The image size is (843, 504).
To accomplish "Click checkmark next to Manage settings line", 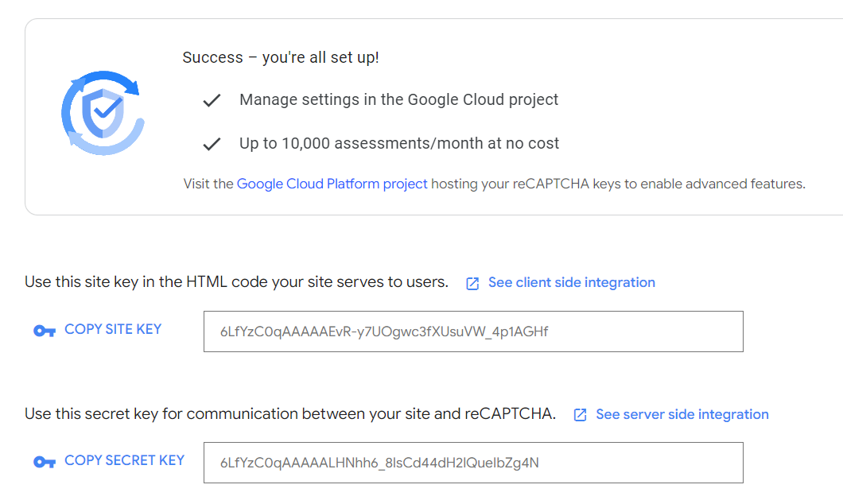I will (212, 100).
